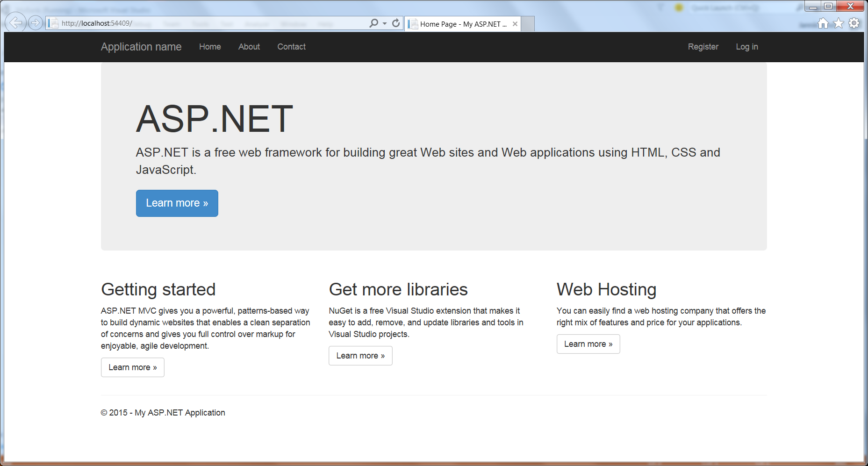Minimize the browser window
Screen dimensions: 868x466
[x=813, y=6]
